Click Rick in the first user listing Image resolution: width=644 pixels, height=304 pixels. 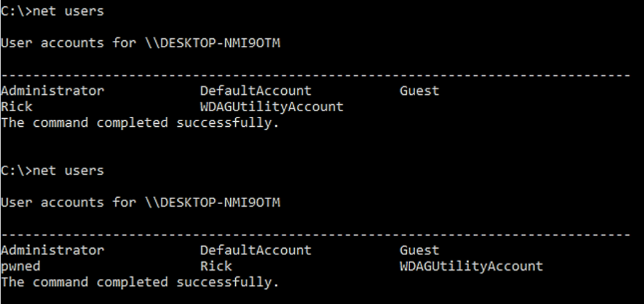(17, 107)
